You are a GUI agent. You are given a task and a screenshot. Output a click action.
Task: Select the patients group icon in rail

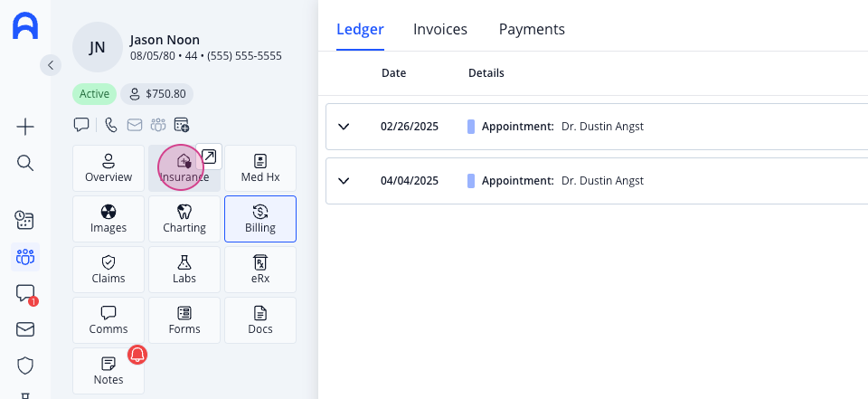pyautogui.click(x=25, y=257)
